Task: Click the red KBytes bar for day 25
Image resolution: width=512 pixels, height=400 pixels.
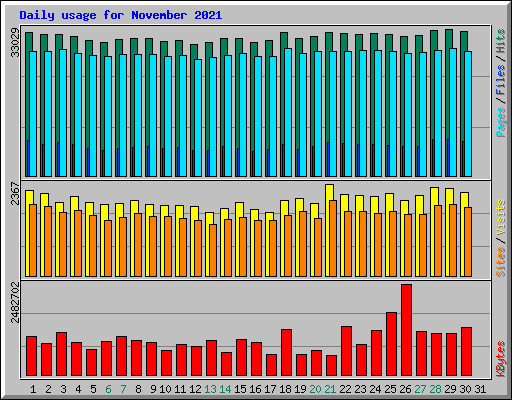Action: 391,344
